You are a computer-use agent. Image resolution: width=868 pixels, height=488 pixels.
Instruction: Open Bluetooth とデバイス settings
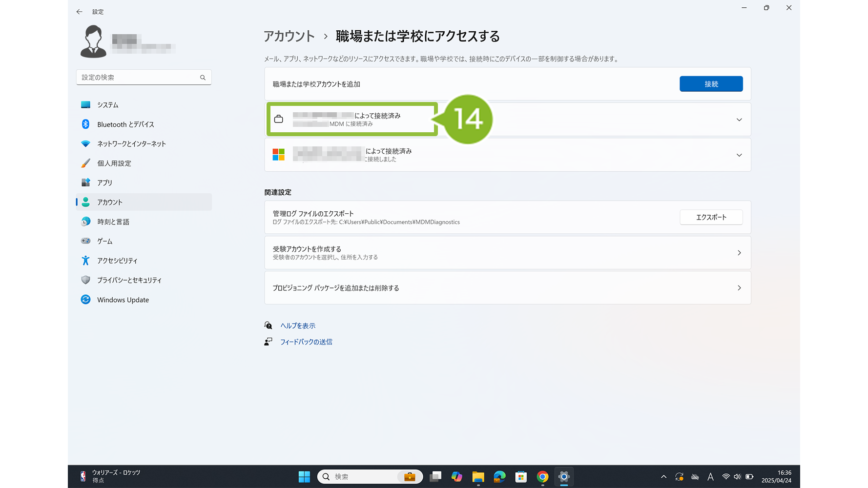[144, 124]
